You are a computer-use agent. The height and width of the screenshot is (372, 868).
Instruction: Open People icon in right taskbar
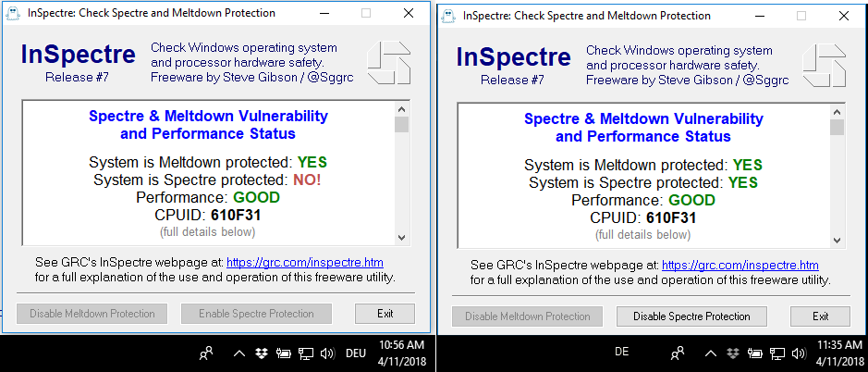point(677,353)
